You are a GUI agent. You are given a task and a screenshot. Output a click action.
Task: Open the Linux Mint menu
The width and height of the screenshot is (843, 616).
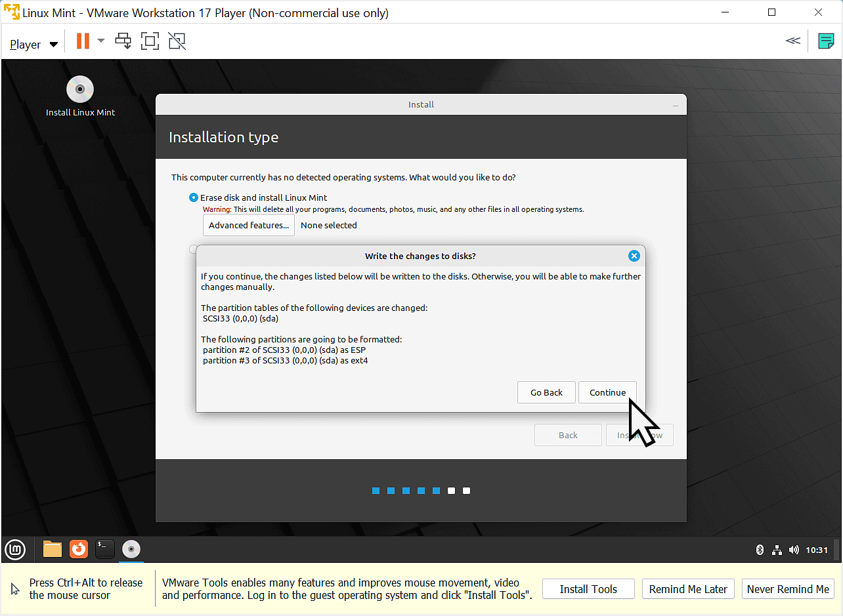coord(14,549)
